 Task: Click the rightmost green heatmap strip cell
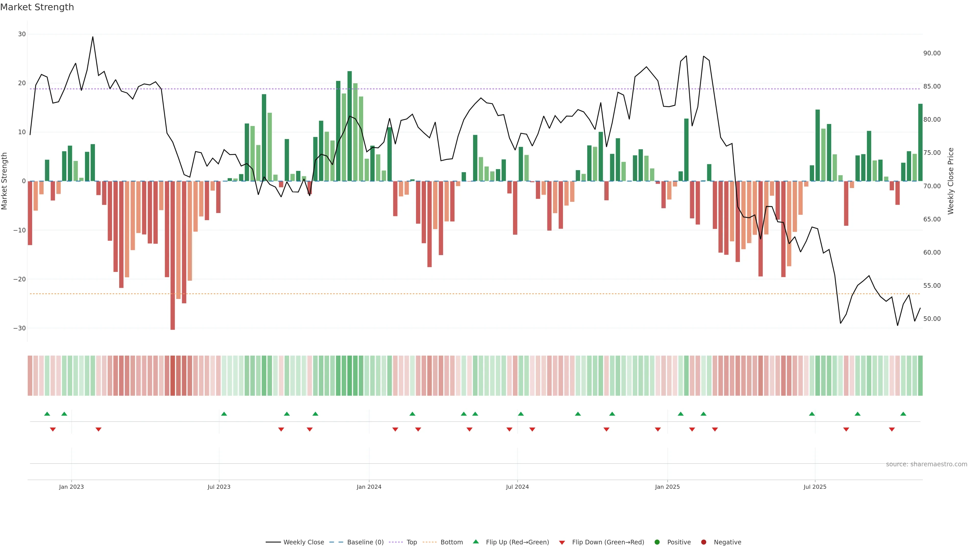tap(920, 376)
